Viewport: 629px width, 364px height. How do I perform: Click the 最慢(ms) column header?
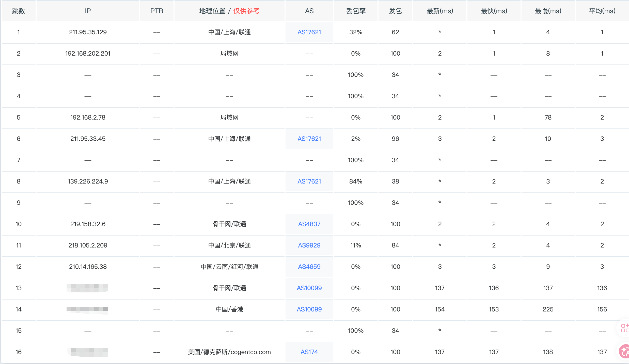coord(548,11)
